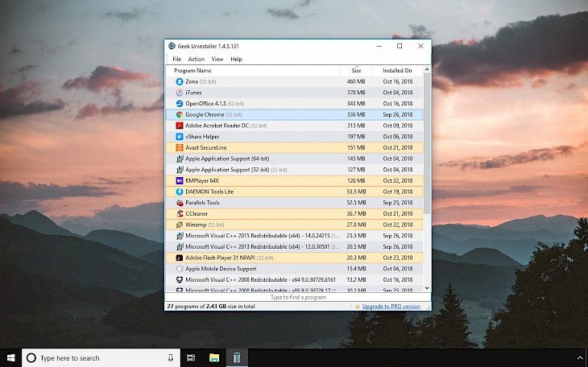Image resolution: width=588 pixels, height=367 pixels.
Task: Click the Winamp icon
Action: (x=180, y=225)
